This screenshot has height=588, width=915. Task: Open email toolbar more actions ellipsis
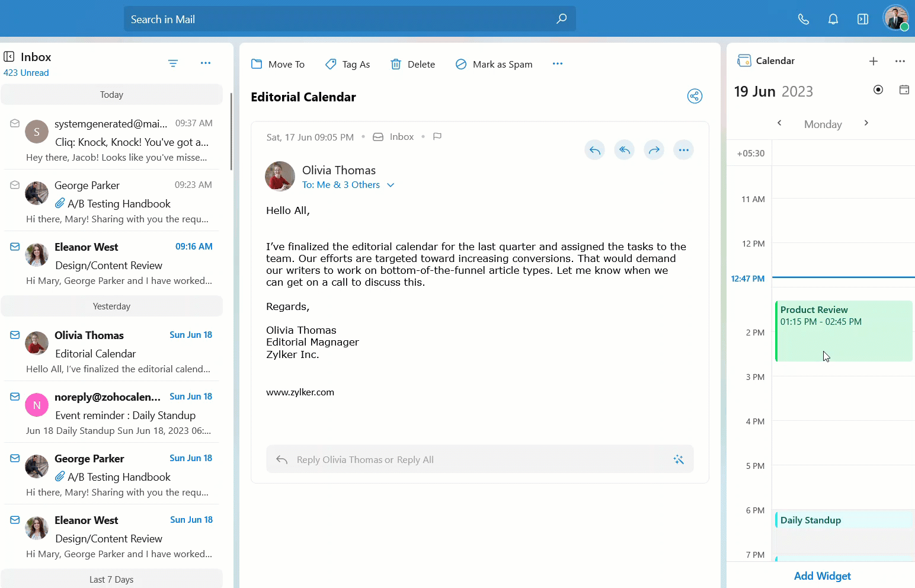pos(558,63)
